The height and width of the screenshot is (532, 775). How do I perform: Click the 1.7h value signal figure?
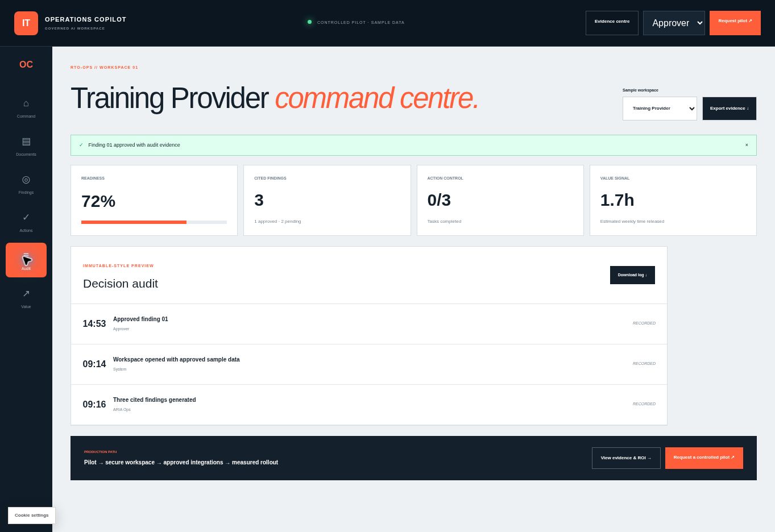point(617,200)
